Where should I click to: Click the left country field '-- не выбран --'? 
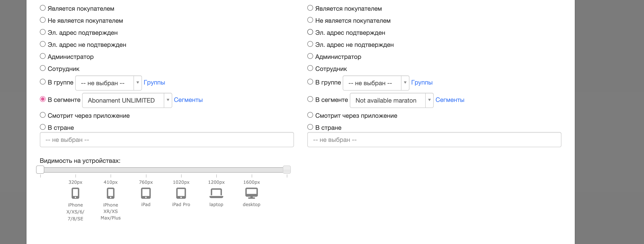(x=166, y=140)
